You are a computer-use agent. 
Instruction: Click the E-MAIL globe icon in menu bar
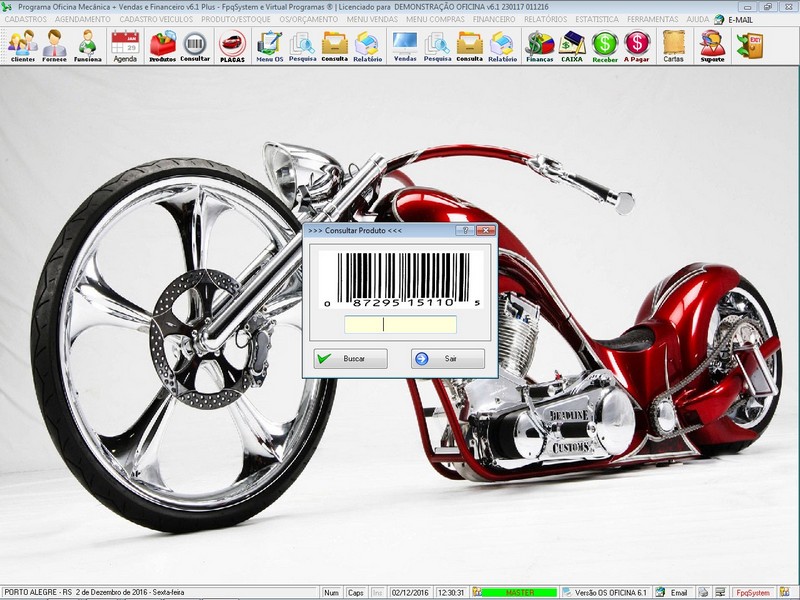(719, 19)
